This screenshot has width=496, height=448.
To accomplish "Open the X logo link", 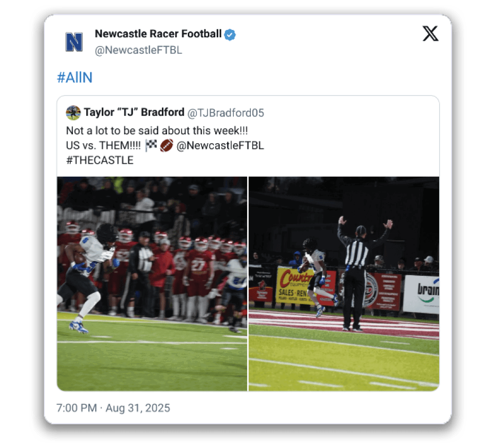I will tap(430, 34).
